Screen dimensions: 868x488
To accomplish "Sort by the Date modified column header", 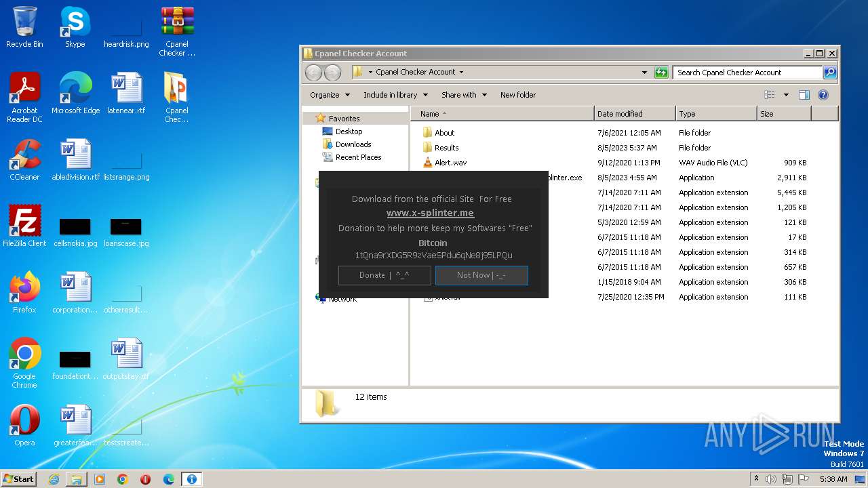I will 635,114.
